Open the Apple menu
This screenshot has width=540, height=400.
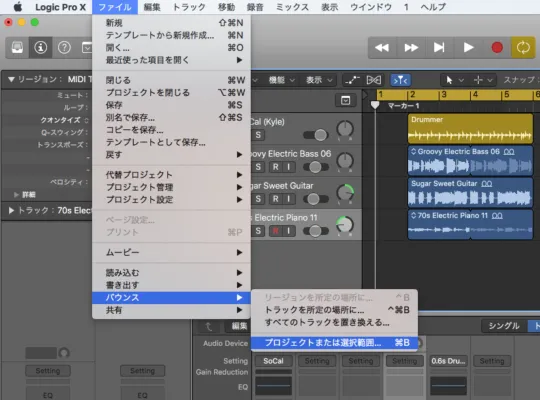pos(17,7)
